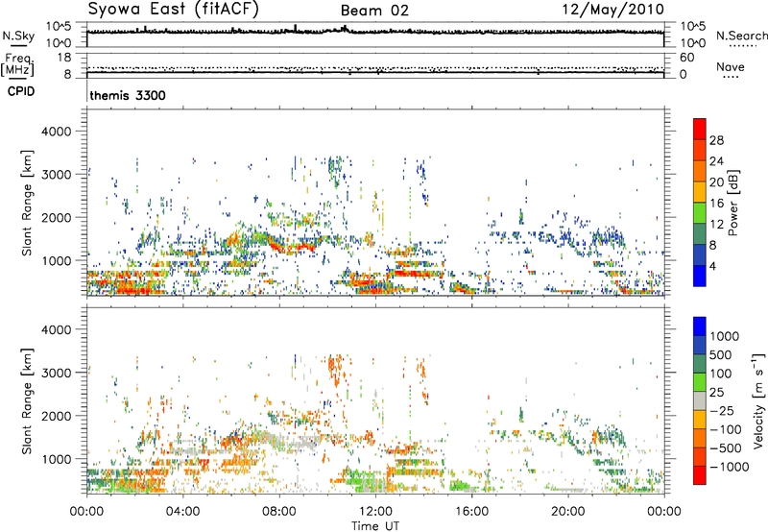The width and height of the screenshot is (768, 532).
Task: Click the '4' power colorbar tick value
Action: (x=712, y=266)
